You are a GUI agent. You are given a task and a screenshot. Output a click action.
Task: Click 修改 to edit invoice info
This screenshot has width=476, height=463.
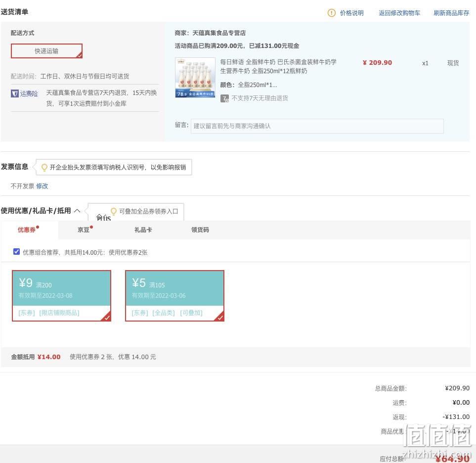pos(42,186)
